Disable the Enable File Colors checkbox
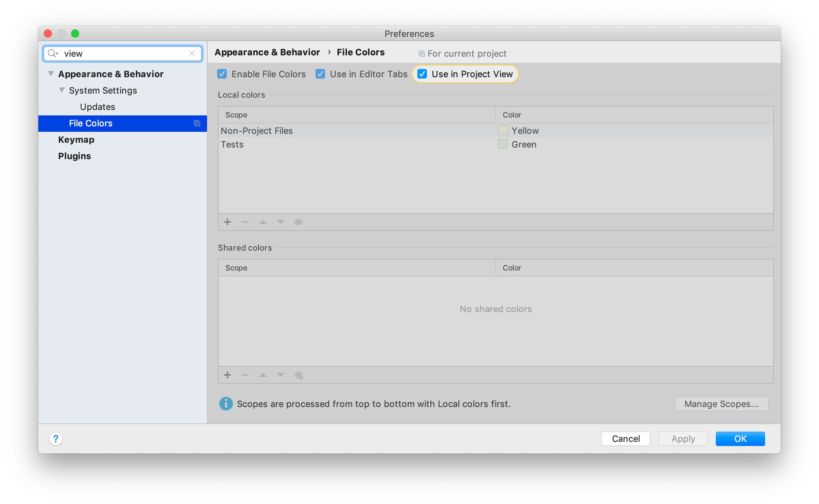This screenshot has height=504, width=819. 222,74
